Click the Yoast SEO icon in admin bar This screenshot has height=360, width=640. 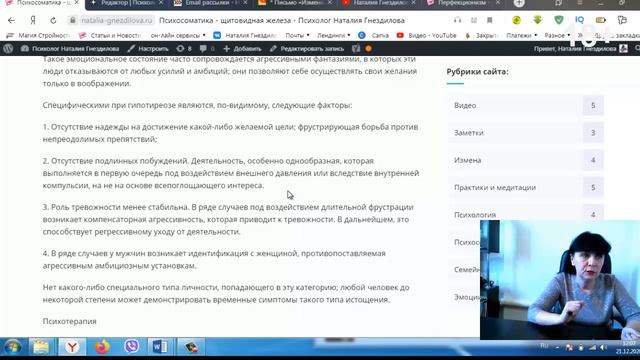[x=356, y=49]
